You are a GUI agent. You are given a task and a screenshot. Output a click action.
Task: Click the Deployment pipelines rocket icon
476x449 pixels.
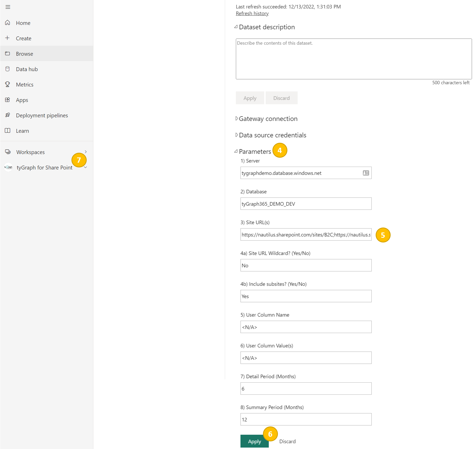pos(8,115)
